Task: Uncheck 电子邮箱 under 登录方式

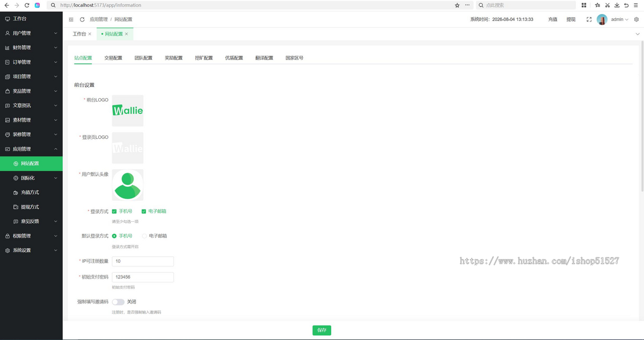Action: tap(144, 212)
